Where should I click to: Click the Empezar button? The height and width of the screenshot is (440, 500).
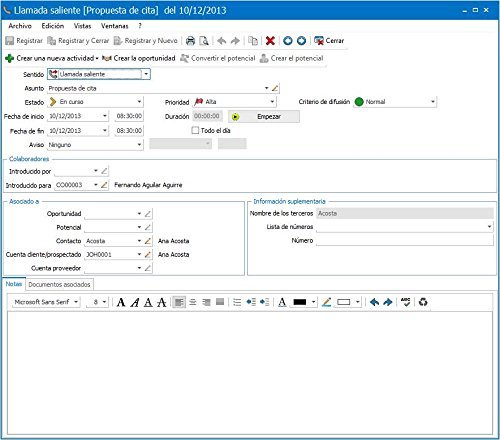pos(264,117)
